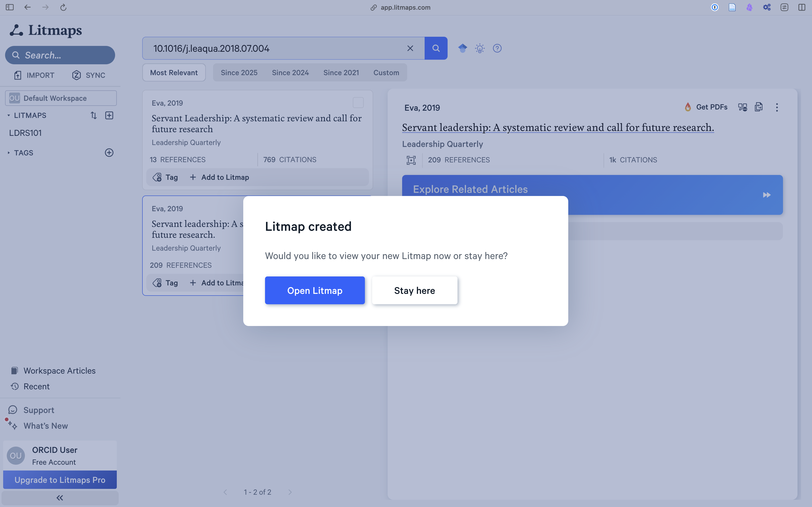
Task: Click the browser back arrow
Action: [28, 7]
